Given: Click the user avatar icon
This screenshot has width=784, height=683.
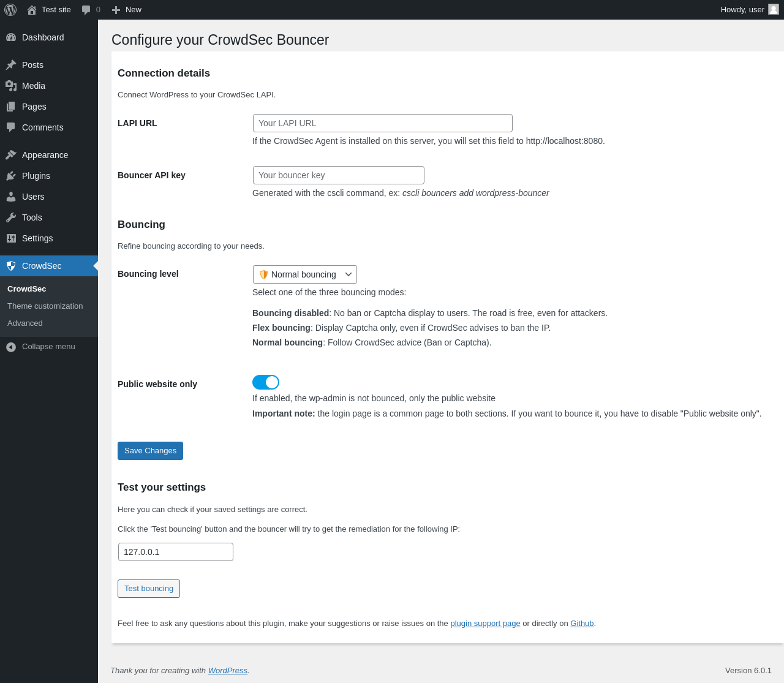Looking at the screenshot, I should (774, 9).
